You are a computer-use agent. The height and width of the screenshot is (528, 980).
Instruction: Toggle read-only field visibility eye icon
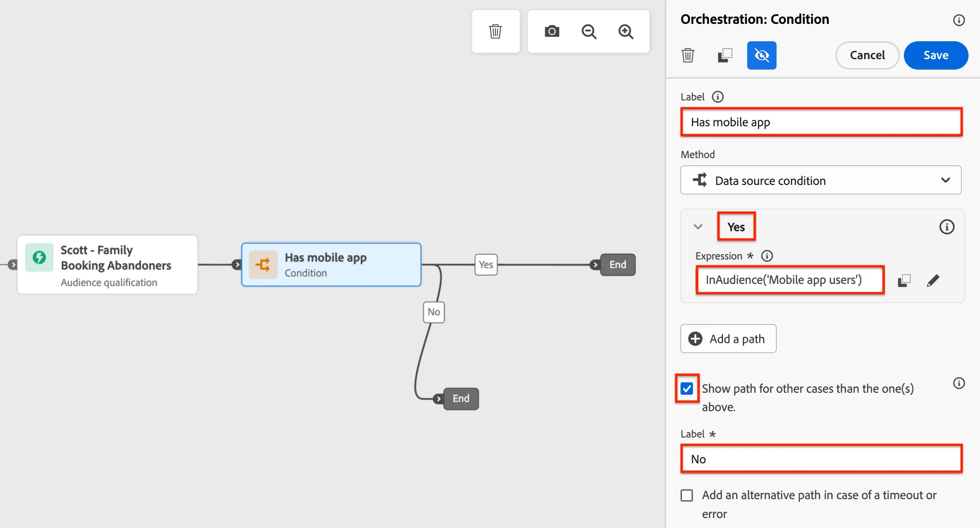click(762, 55)
